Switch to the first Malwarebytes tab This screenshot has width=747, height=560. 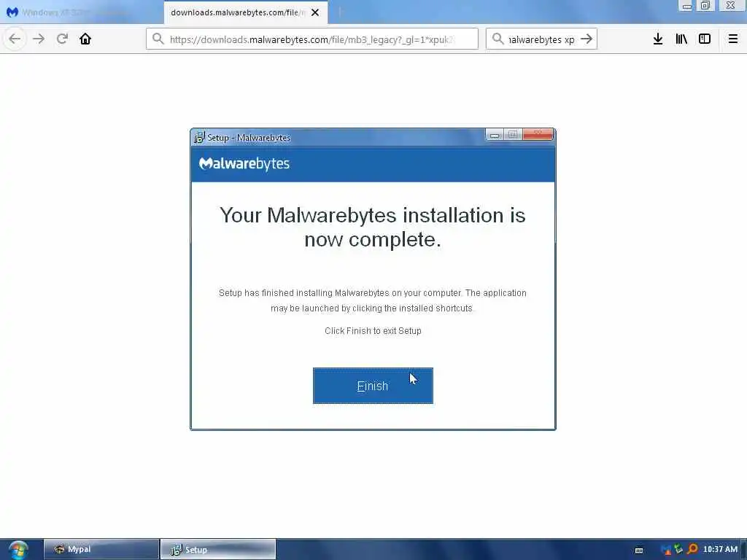tap(82, 12)
